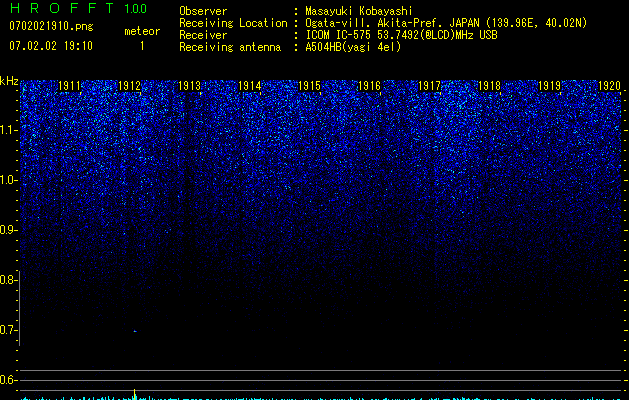Select location text Ogata-vill. Akita-Pref. JAPAN
Screen dimensions: 629x400
tap(392, 23)
